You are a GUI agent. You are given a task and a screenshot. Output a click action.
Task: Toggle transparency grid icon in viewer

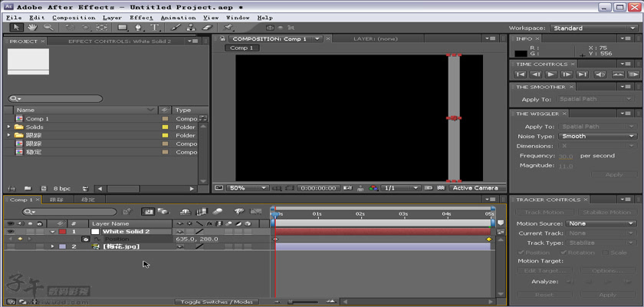(441, 188)
